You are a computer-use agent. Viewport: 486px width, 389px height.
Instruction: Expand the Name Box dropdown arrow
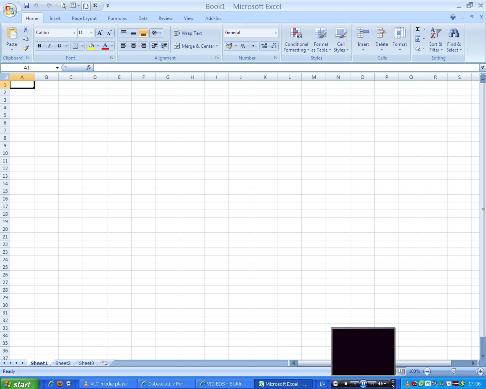pos(57,68)
